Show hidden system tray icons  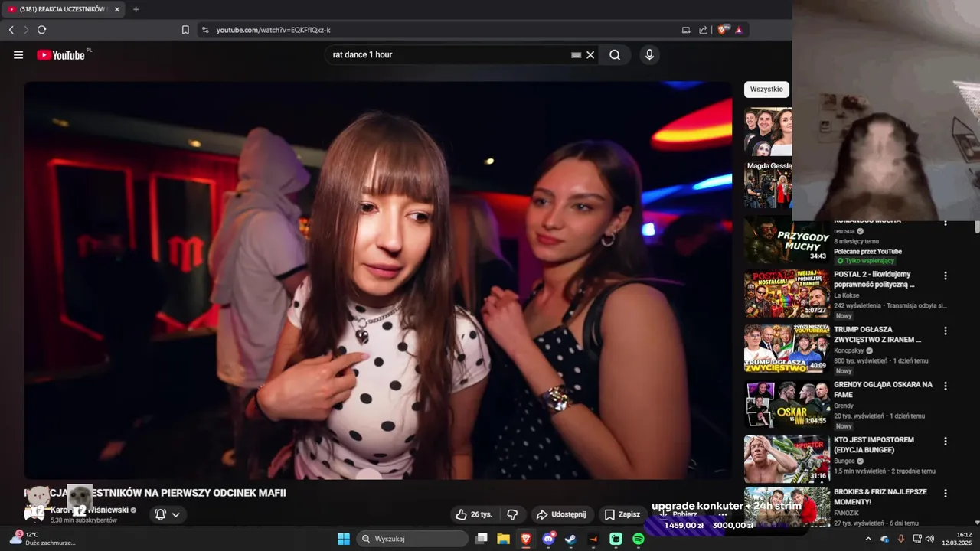pyautogui.click(x=868, y=539)
